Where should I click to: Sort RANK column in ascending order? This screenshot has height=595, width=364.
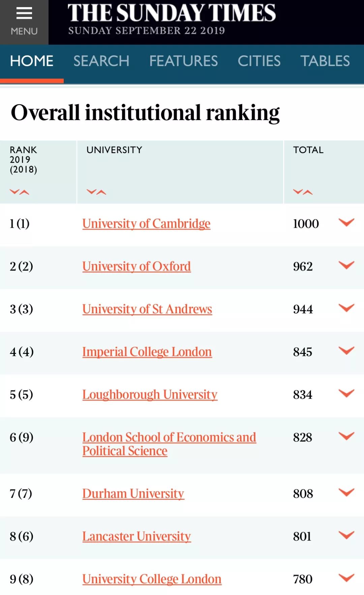pos(25,192)
